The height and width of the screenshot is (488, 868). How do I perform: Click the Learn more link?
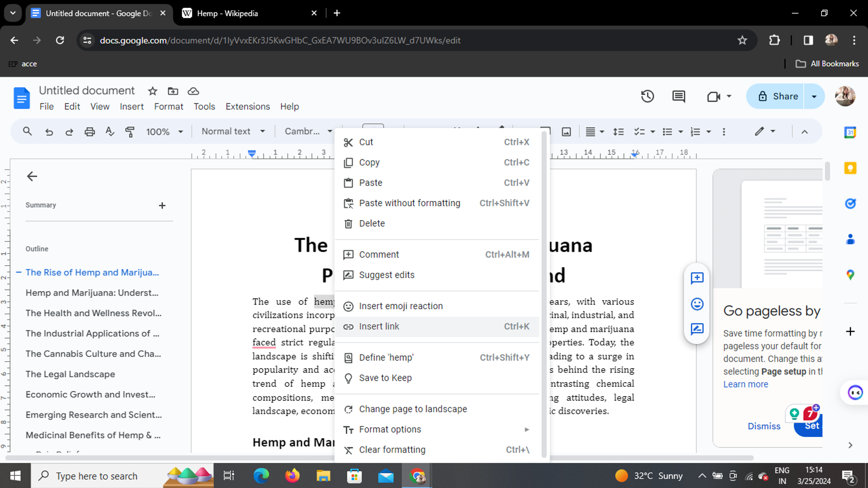click(x=746, y=384)
